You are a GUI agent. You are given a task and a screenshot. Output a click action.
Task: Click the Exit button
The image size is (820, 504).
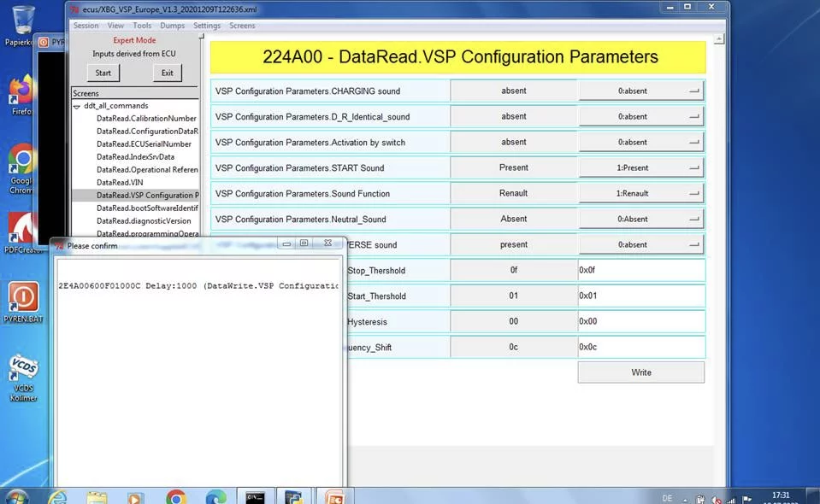[x=168, y=73]
